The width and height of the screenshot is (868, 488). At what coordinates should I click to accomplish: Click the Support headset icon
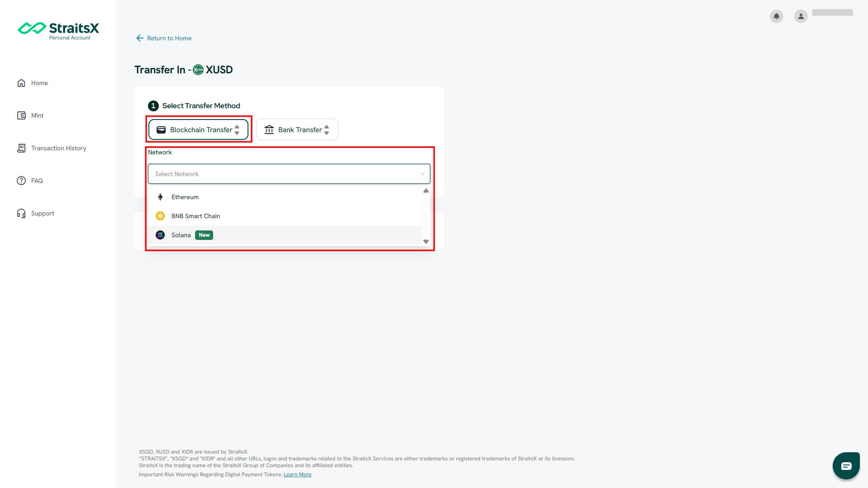click(21, 213)
